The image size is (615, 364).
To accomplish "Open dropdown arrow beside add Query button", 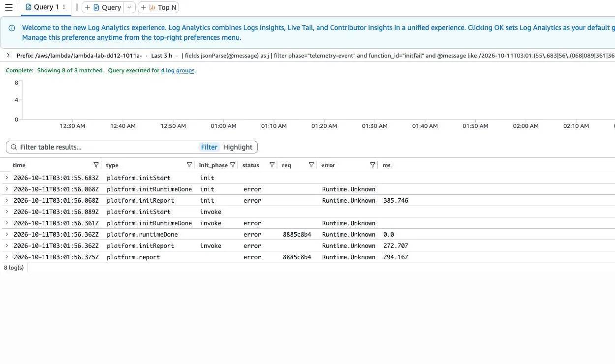I will point(129,7).
